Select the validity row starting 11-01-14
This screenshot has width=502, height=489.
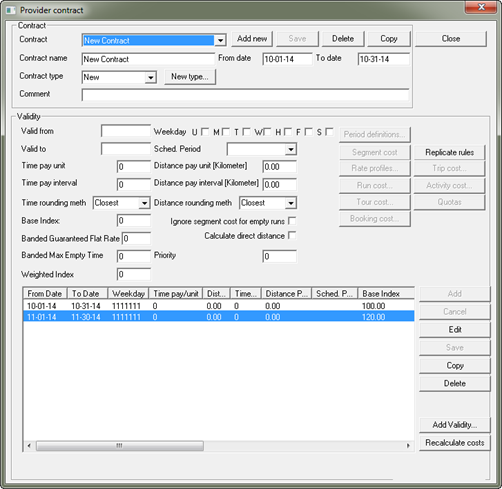point(219,317)
